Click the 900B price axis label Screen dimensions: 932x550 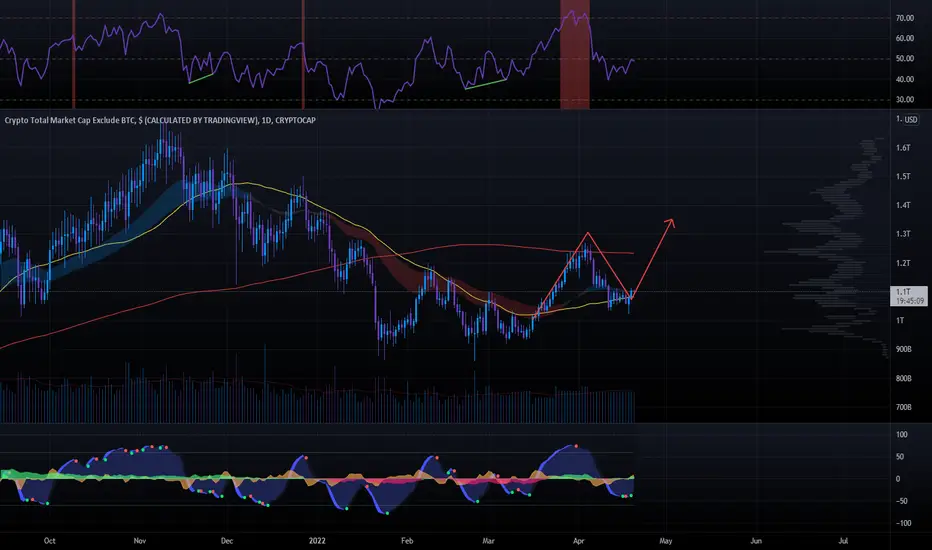903,349
